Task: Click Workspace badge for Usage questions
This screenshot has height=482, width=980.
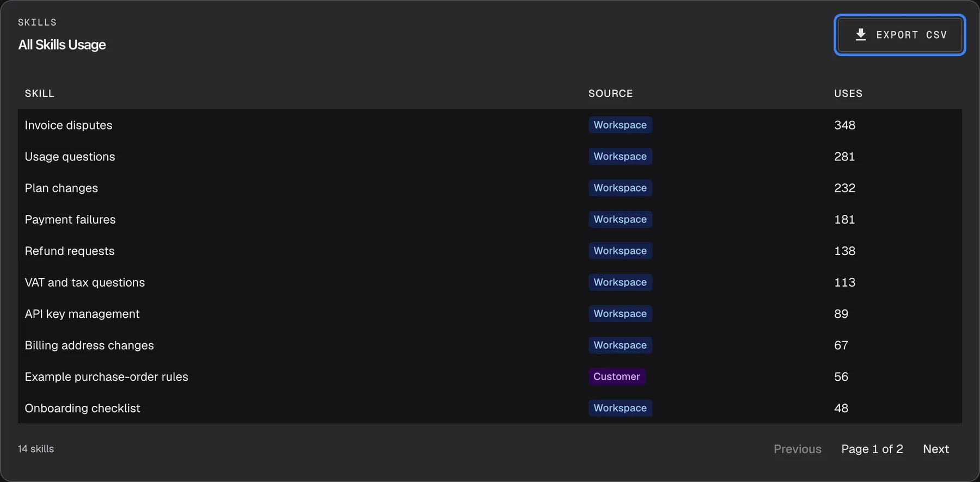Action: (620, 157)
